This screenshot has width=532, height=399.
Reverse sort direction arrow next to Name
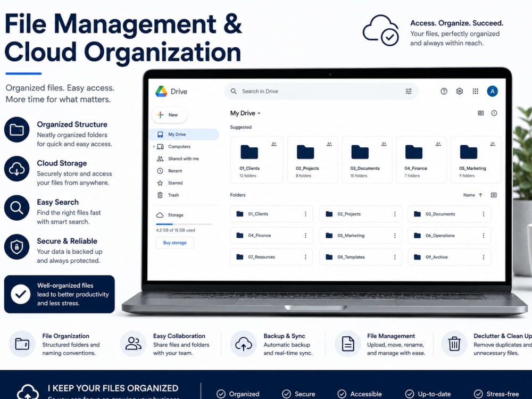480,195
